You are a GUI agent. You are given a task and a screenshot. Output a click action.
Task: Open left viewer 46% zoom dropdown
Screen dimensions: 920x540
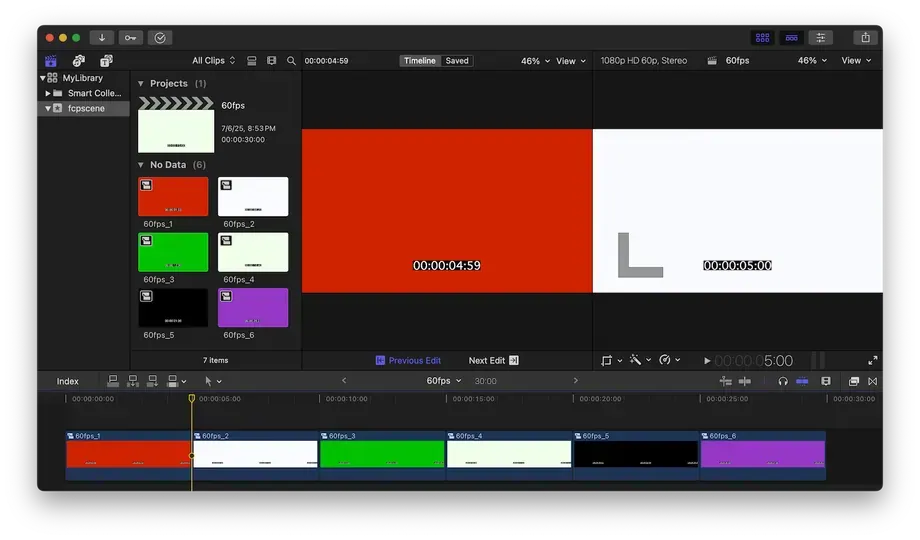[535, 60]
